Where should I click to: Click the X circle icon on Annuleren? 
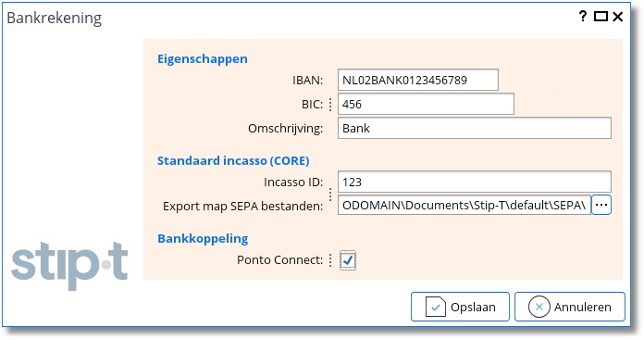pyautogui.click(x=539, y=307)
